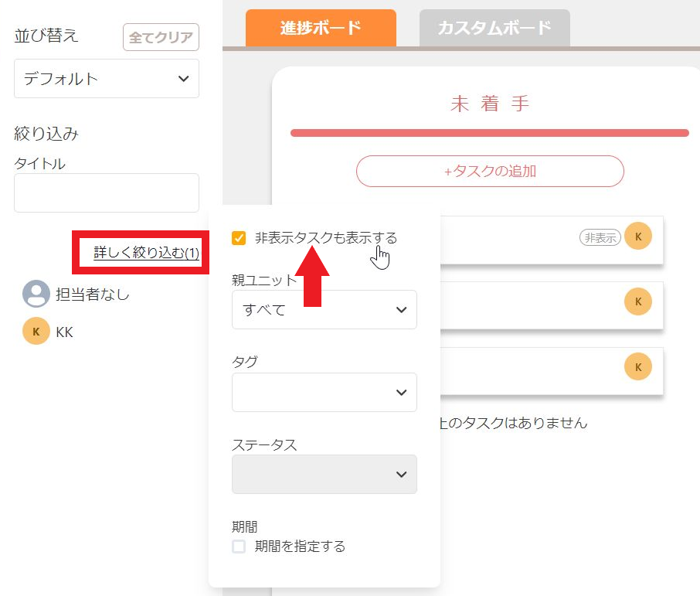This screenshot has height=596, width=700.
Task: Open the ステータス dropdown
Action: tap(324, 475)
